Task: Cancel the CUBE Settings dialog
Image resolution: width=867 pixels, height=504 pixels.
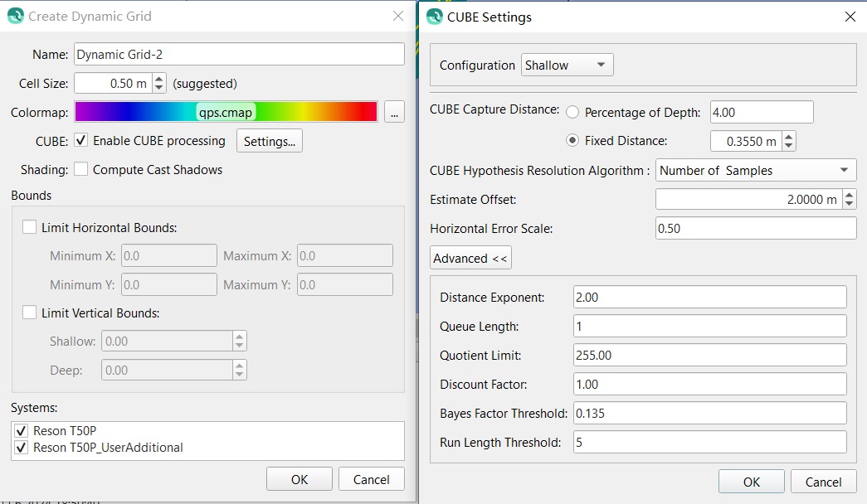Action: (x=823, y=482)
